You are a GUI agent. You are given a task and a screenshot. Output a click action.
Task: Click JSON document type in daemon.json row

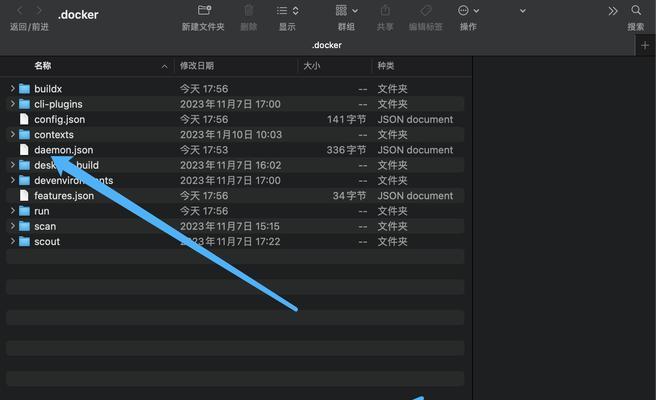415,150
